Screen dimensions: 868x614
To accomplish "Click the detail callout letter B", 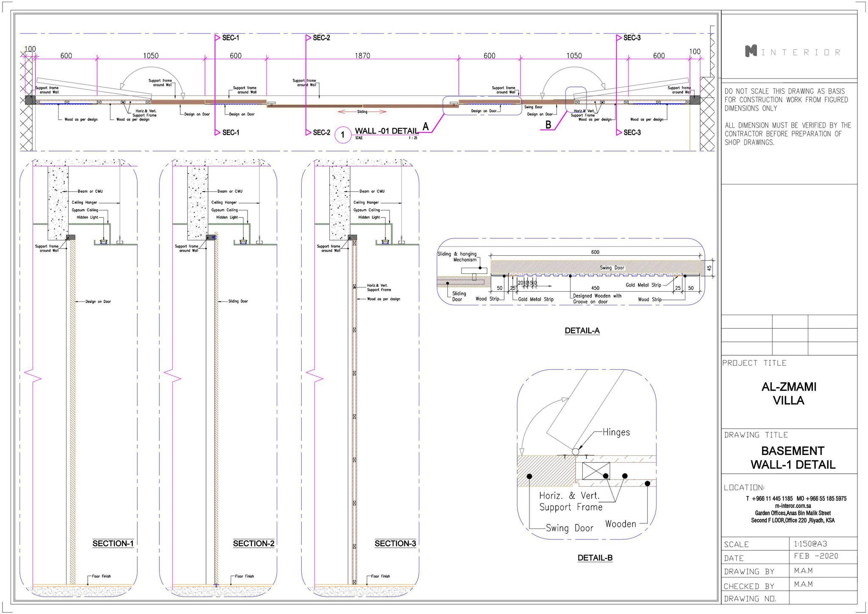I will tap(548, 125).
